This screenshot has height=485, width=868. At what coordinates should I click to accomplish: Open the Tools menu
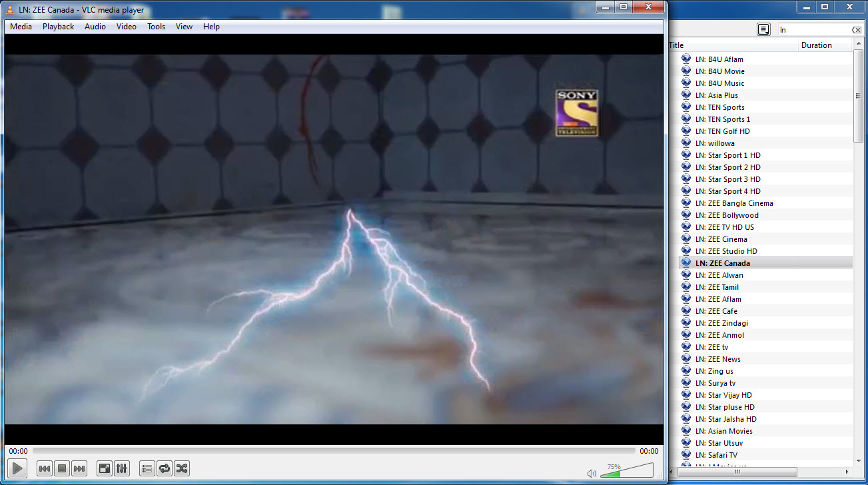coord(157,27)
